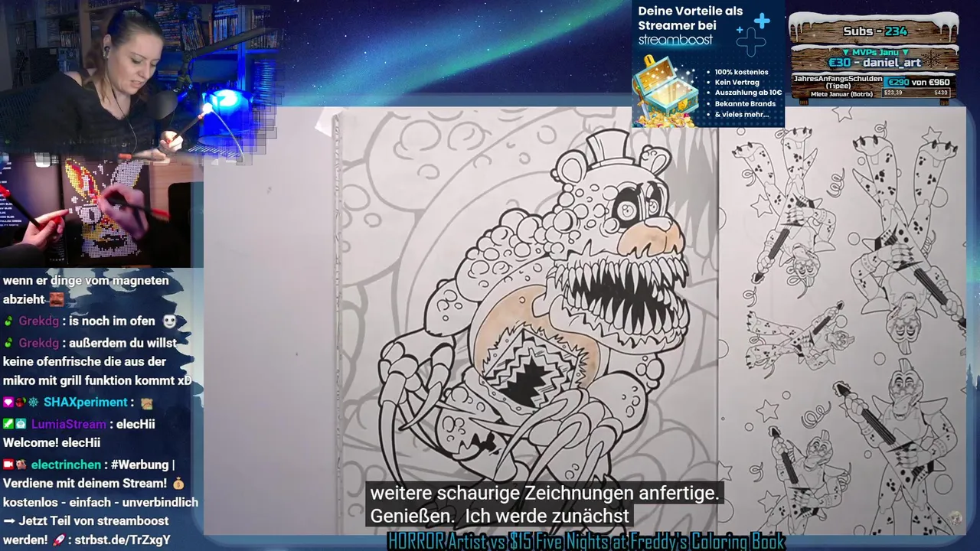Click username Grekdg on 'is noch im ofen'
Image resolution: width=980 pixels, height=551 pixels.
coord(40,321)
